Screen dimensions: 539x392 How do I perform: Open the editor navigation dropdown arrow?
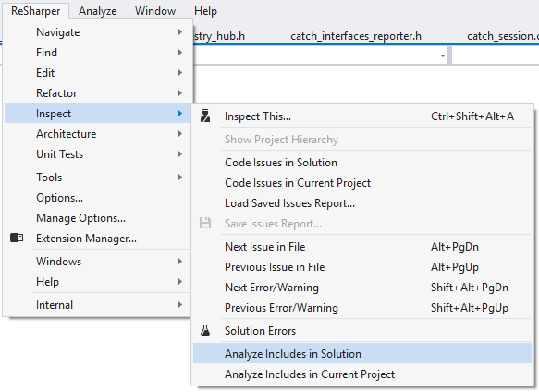click(443, 55)
